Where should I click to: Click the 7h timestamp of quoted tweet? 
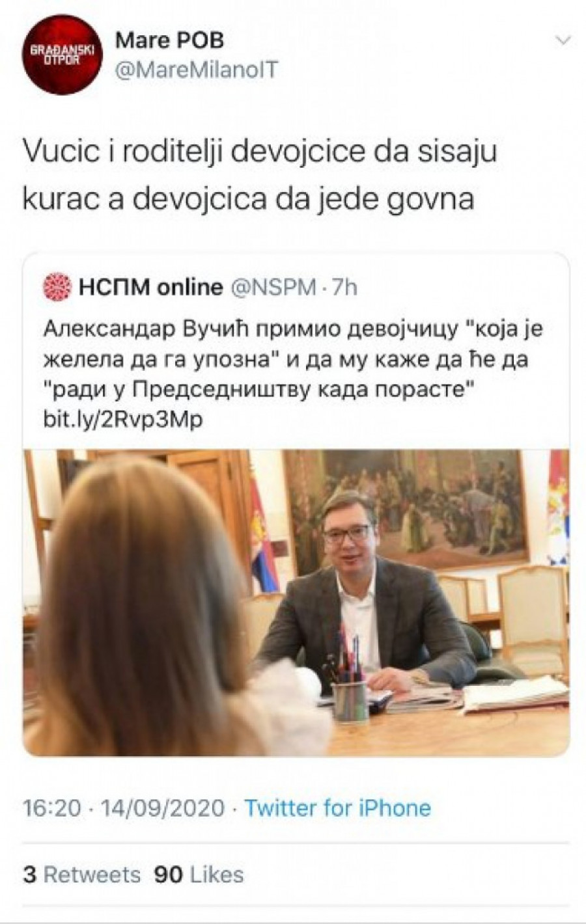345,287
